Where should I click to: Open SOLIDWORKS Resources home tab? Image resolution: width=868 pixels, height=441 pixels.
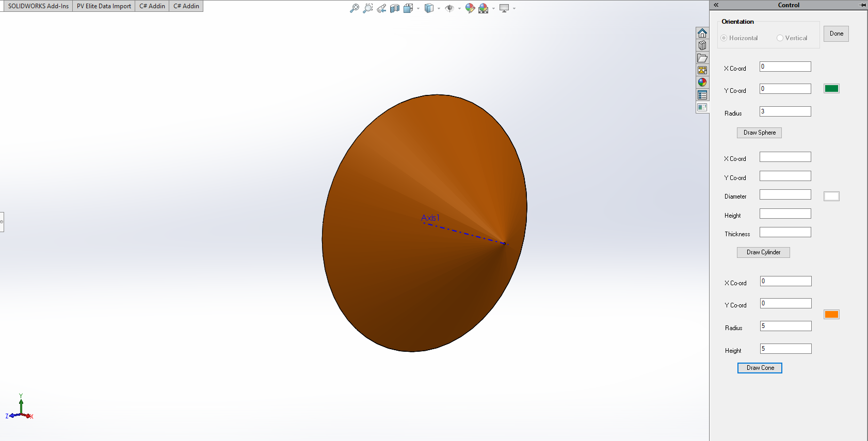pyautogui.click(x=702, y=33)
